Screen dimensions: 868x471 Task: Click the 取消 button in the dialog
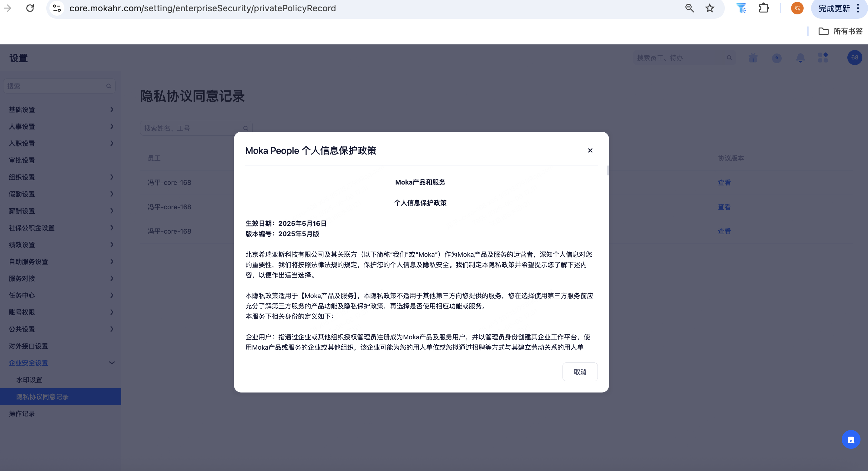(x=580, y=372)
